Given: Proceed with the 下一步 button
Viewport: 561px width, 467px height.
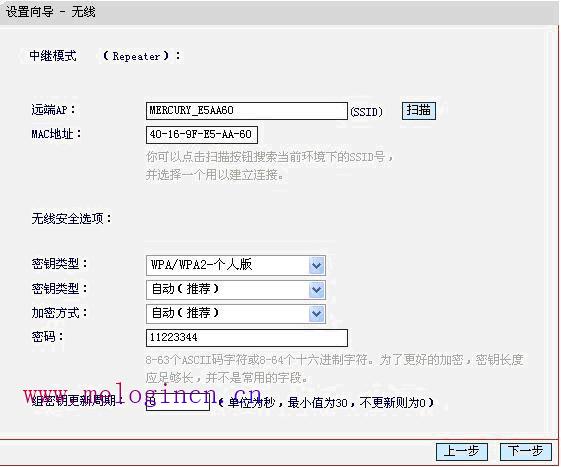Looking at the screenshot, I should tap(525, 452).
